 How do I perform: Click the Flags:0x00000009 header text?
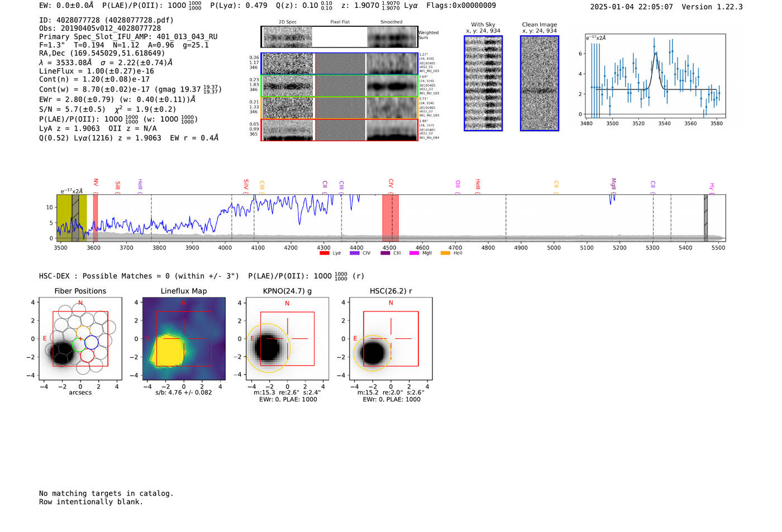click(x=461, y=6)
